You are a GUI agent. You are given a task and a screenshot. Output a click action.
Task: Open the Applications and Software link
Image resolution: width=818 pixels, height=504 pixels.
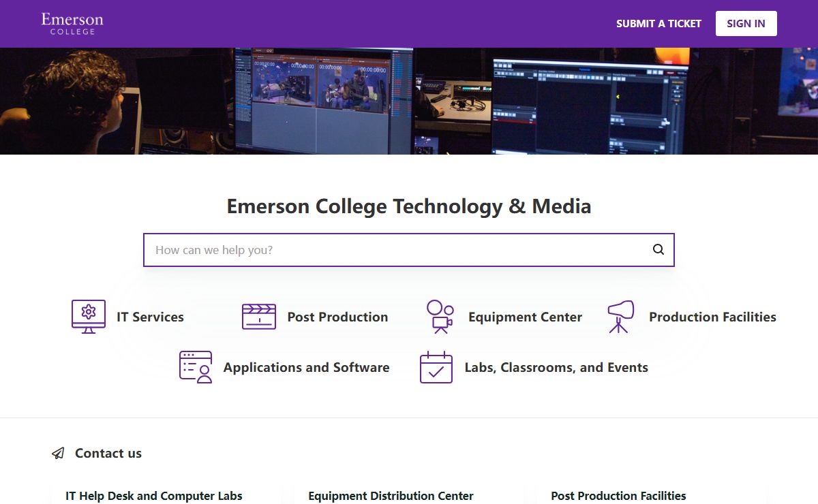(x=306, y=367)
